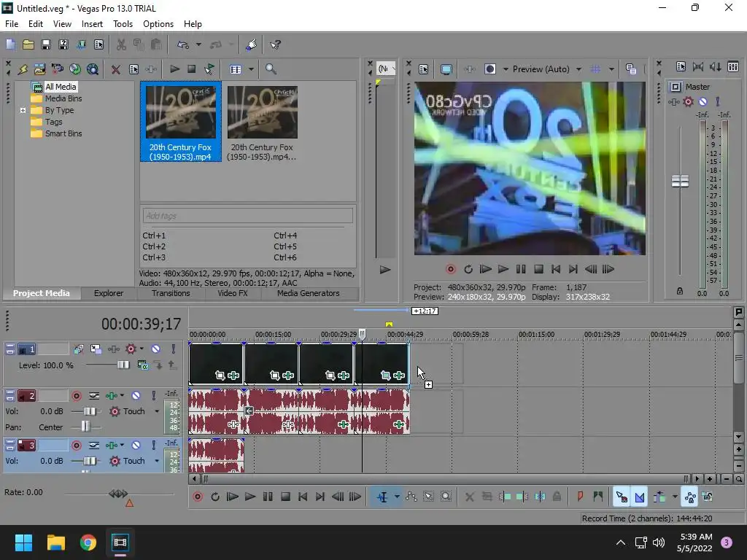Select the Zoom Edit Tool in the timeline toolbar
This screenshot has height=560, width=747.
pos(446,497)
